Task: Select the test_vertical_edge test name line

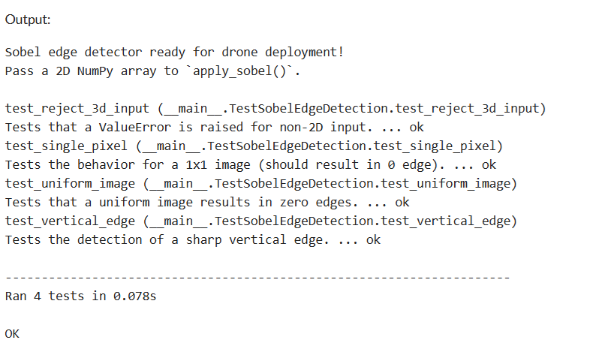Action: (x=261, y=221)
